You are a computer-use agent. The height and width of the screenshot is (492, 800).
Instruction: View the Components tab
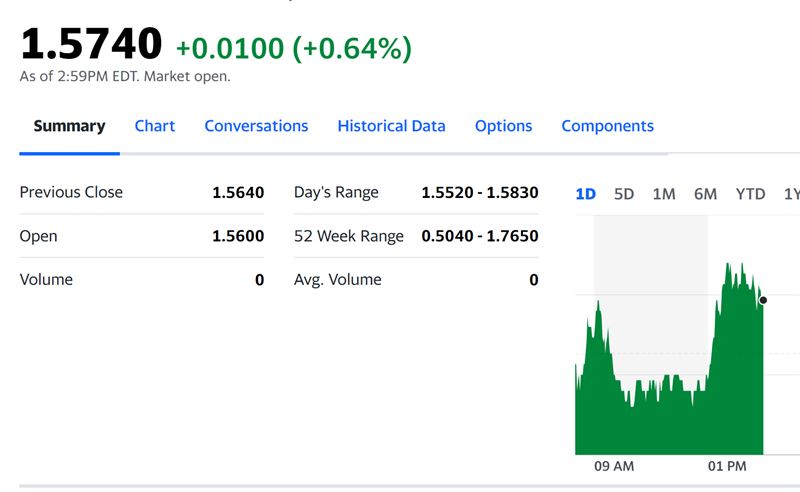click(x=607, y=126)
